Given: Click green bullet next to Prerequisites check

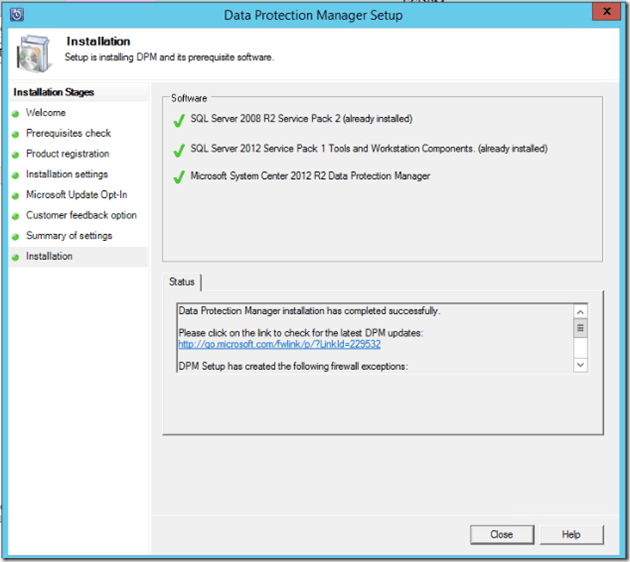Looking at the screenshot, I should [16, 134].
